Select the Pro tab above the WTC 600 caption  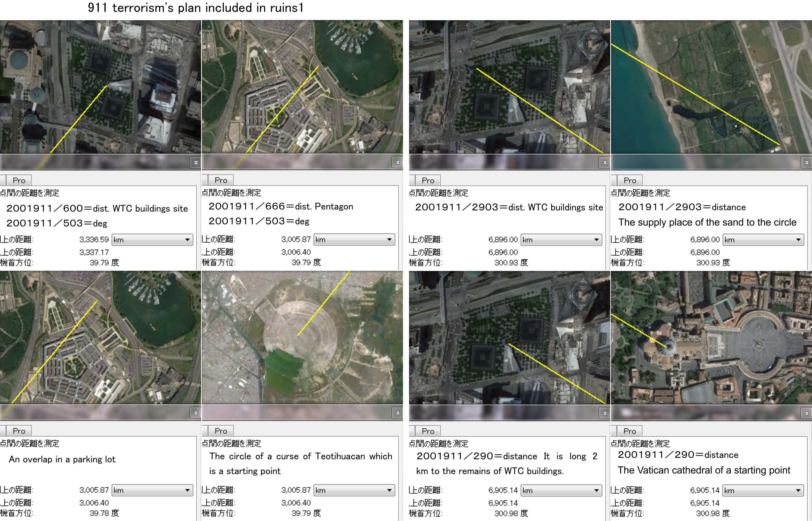click(19, 181)
